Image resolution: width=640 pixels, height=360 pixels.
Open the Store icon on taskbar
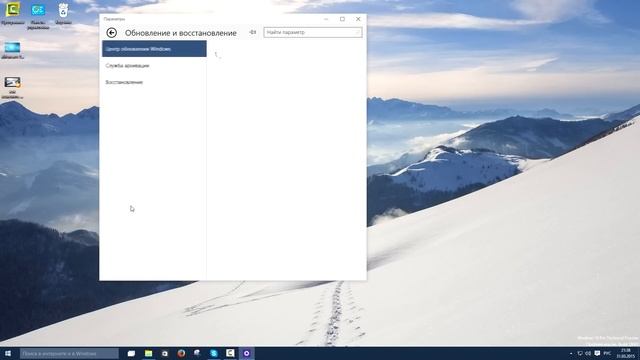tap(164, 353)
